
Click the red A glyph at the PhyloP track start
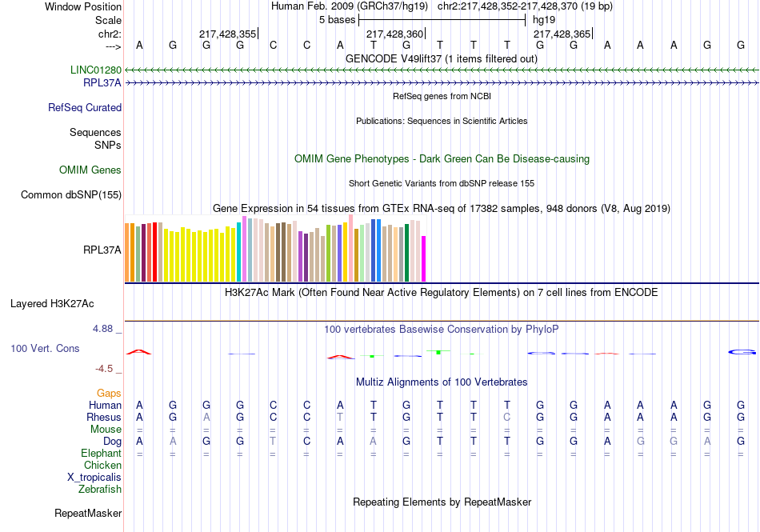pos(139,352)
